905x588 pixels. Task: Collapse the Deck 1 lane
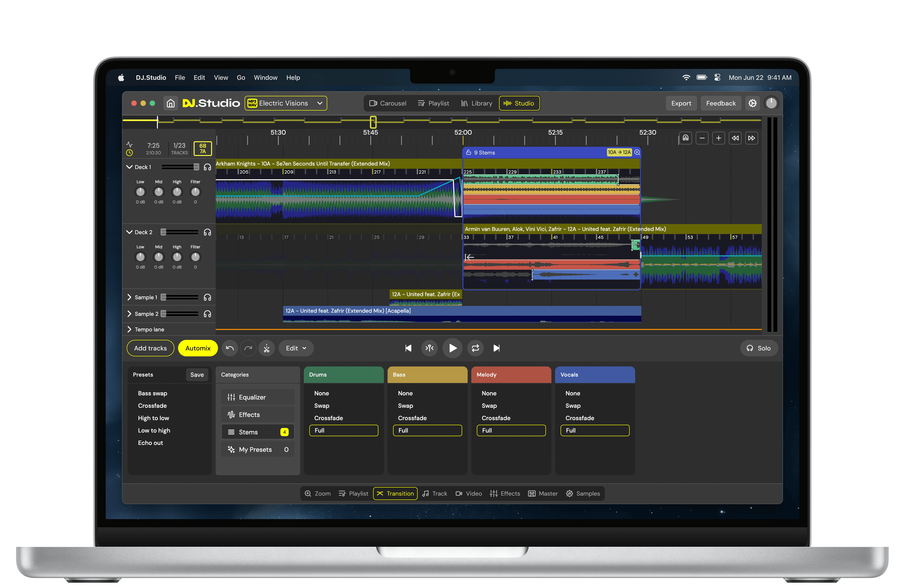pyautogui.click(x=129, y=167)
